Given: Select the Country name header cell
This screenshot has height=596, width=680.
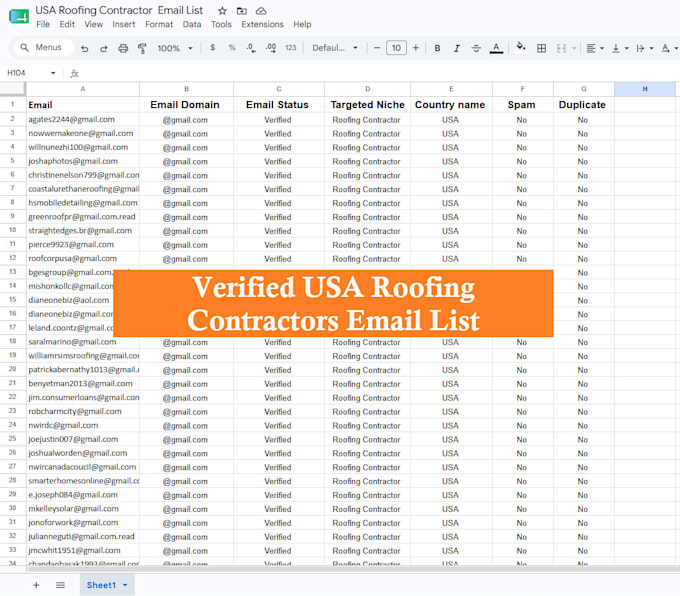Looking at the screenshot, I should (x=451, y=105).
